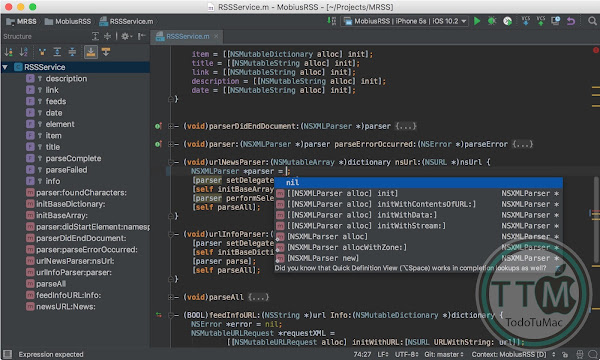Open run configuration MobiusRSS iPhone 5s dropdown
The image size is (600, 360).
(405, 21)
